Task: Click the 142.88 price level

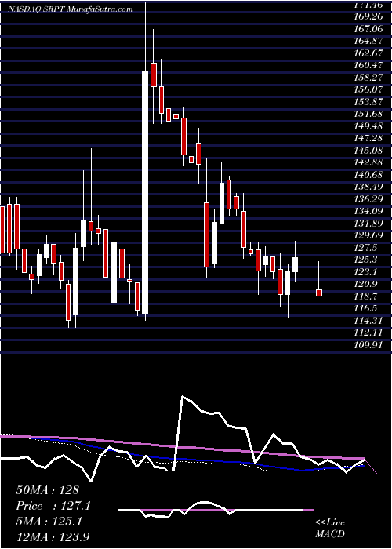Action: tap(369, 162)
